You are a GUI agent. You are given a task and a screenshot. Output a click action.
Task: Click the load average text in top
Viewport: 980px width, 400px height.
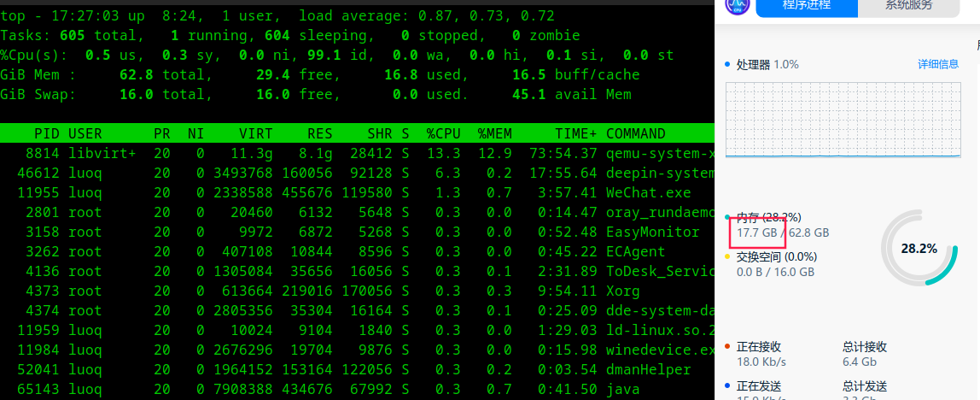tap(426, 15)
